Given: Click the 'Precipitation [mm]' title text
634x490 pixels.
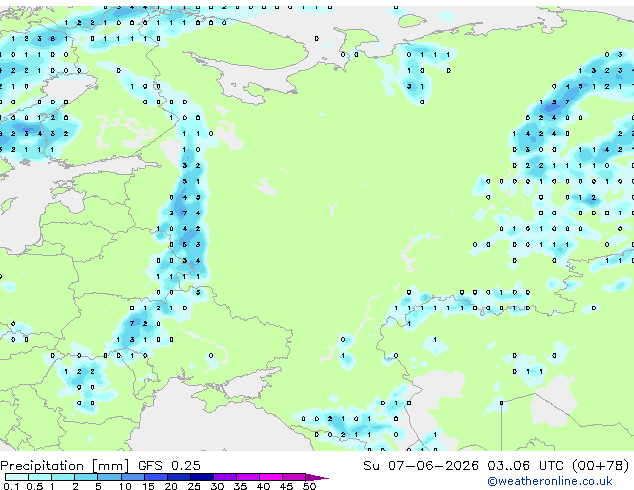Looking at the screenshot, I should 65,466.
